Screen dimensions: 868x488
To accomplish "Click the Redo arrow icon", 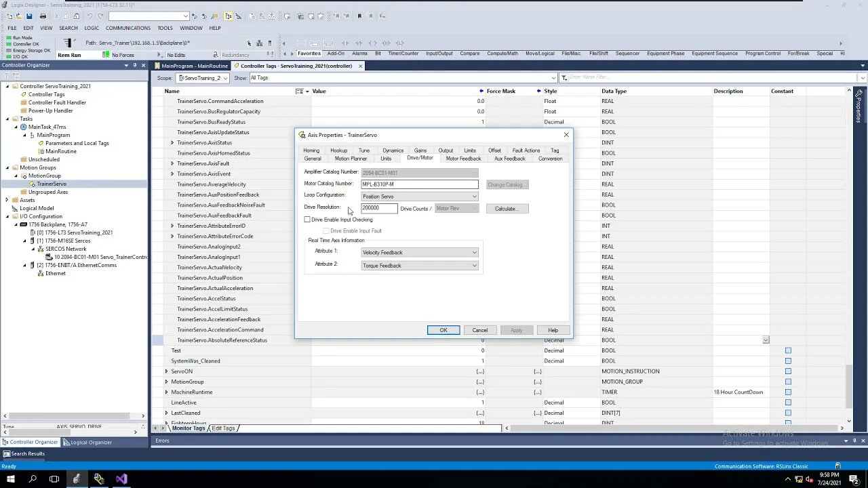I will pos(100,16).
